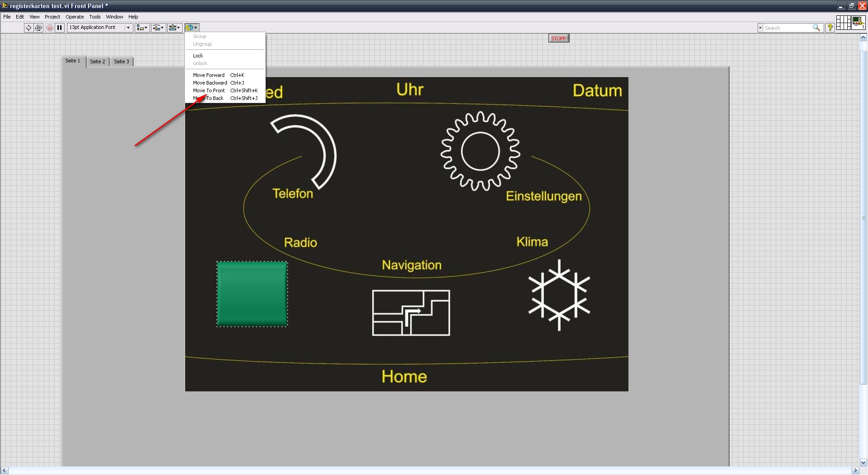Click the Einstellungen gear icon
The height and width of the screenshot is (475, 868).
(480, 151)
